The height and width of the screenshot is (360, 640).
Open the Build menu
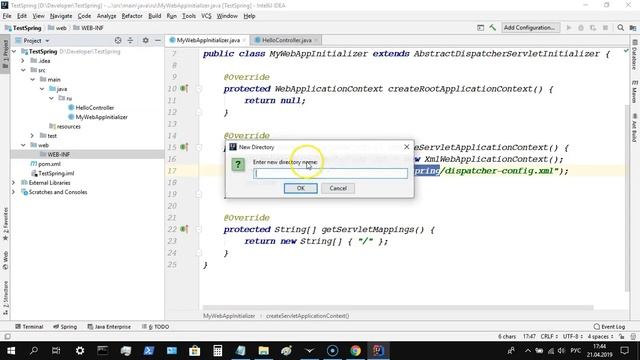tap(154, 16)
